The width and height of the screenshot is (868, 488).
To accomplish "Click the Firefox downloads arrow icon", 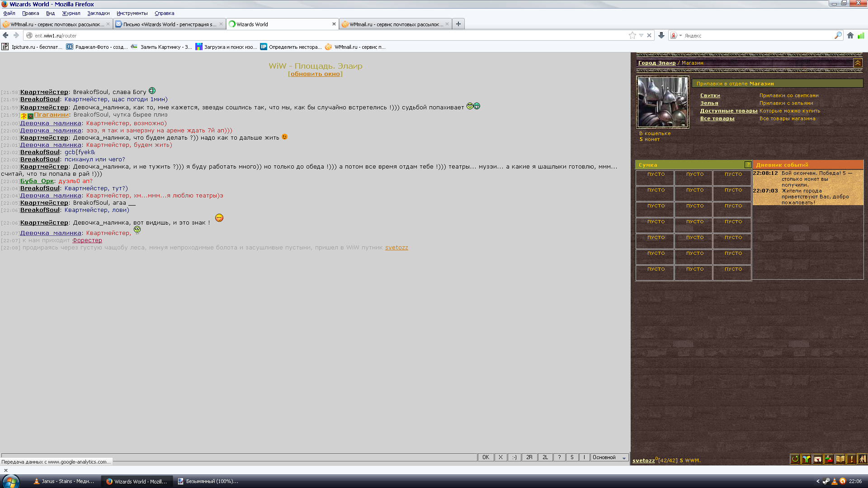I will pyautogui.click(x=661, y=35).
